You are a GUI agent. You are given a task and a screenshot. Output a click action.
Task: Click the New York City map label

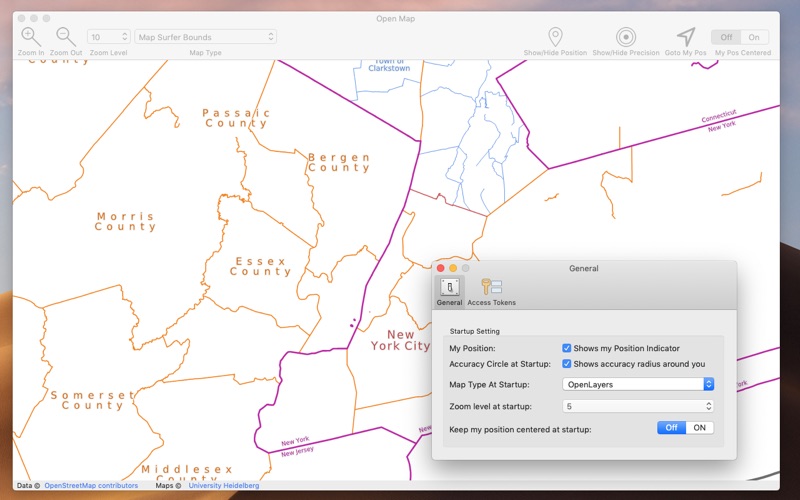(401, 340)
